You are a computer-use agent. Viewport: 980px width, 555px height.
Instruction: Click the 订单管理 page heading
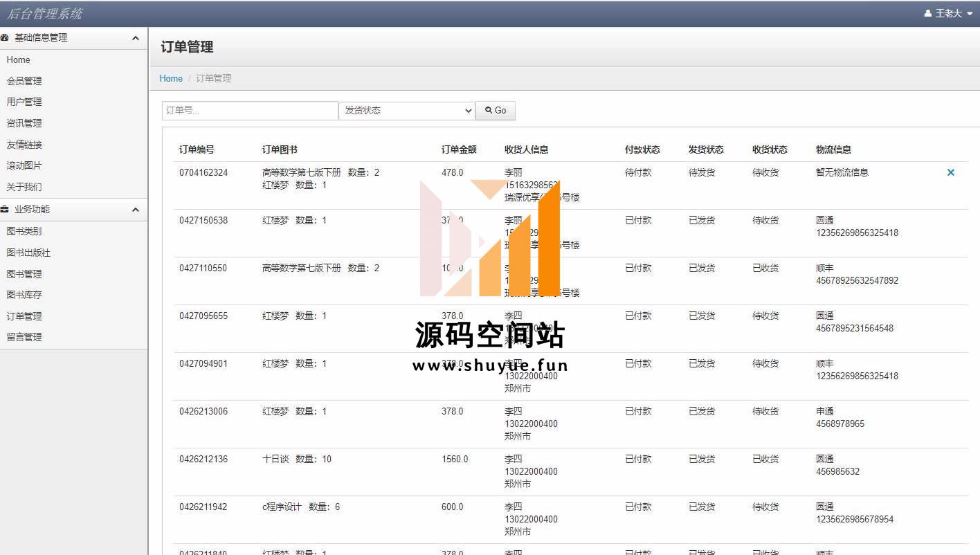(x=187, y=47)
